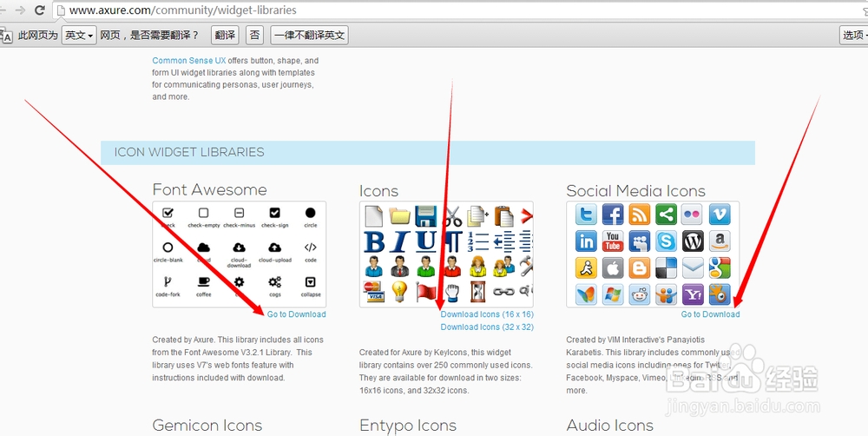Screen dimensions: 868x436
Task: Click the Windows logo icon
Action: click(613, 294)
